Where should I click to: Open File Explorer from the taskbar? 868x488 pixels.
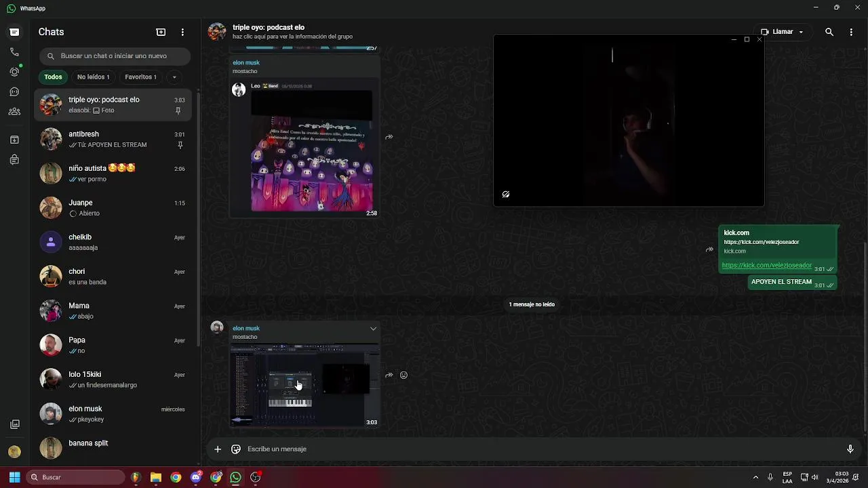pos(155,477)
